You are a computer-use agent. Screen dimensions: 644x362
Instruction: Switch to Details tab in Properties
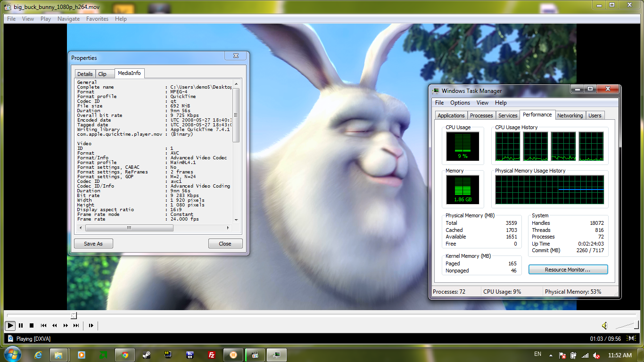click(x=85, y=74)
